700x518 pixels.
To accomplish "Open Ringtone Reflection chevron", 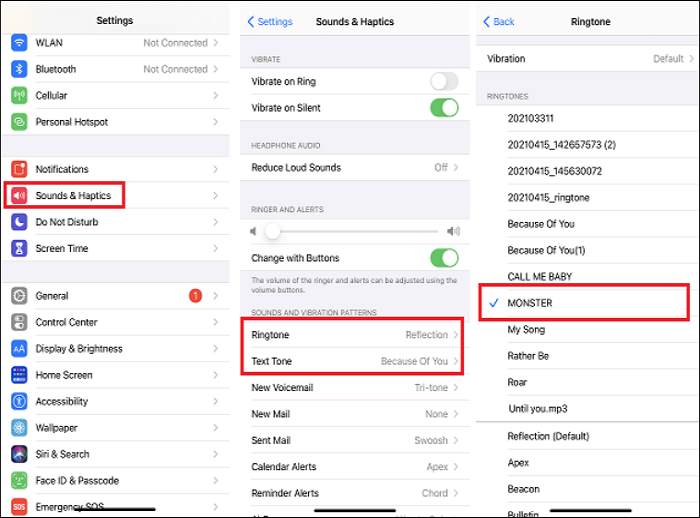I will tap(456, 335).
